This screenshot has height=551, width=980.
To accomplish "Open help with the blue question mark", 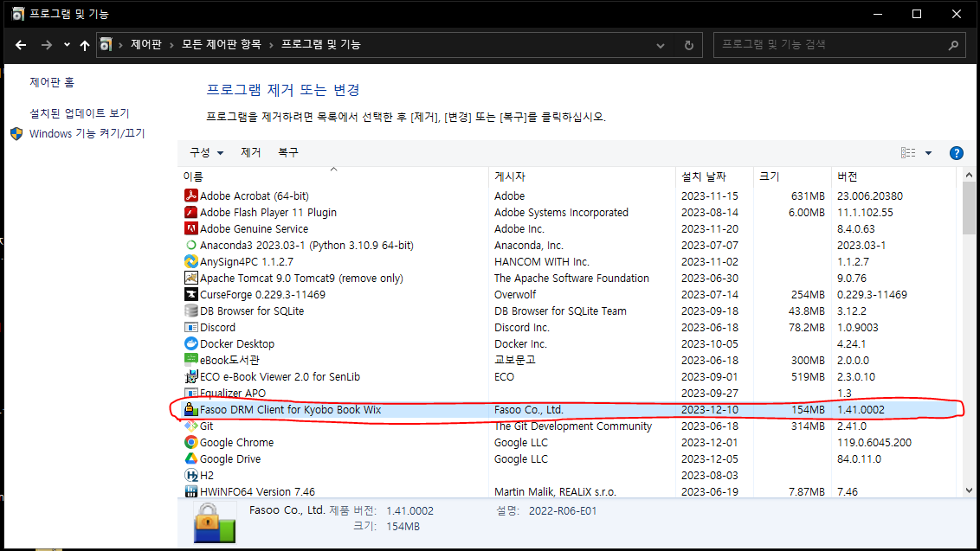I will [957, 153].
